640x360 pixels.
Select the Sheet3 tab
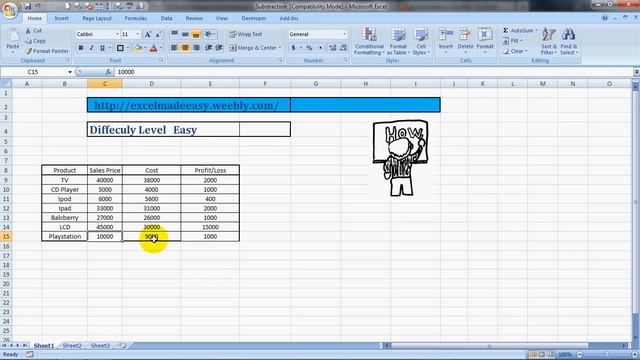pos(100,346)
